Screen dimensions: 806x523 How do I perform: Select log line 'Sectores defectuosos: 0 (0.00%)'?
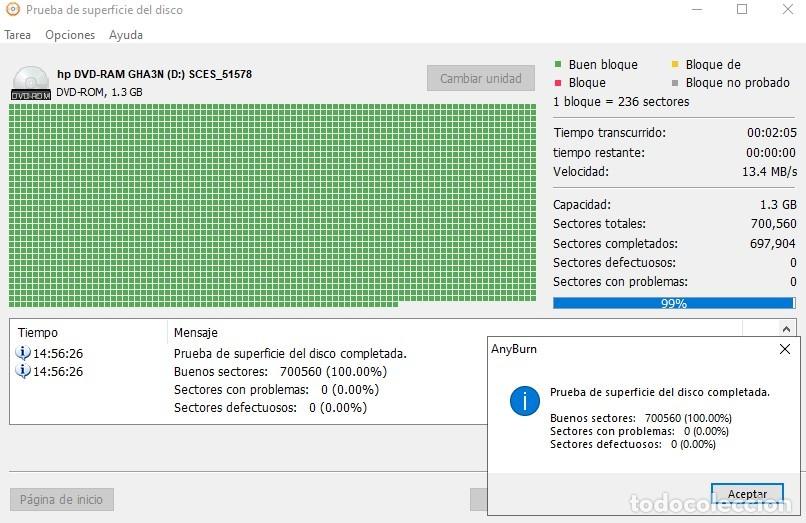(x=270, y=407)
